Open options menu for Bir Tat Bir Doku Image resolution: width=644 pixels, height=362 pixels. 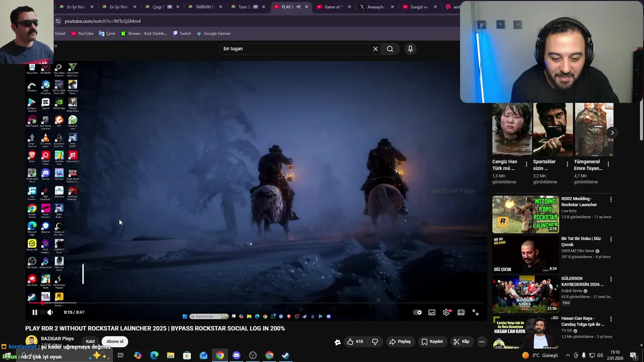click(611, 239)
